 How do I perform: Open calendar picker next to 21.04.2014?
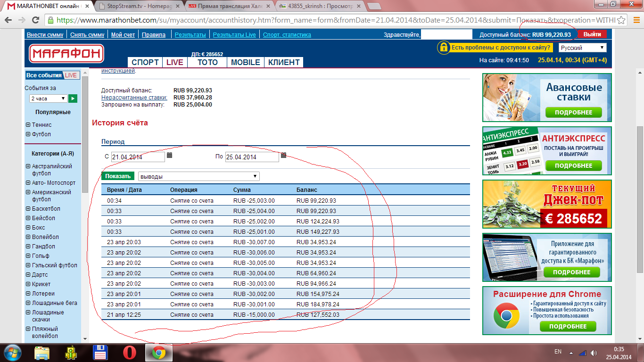170,155
